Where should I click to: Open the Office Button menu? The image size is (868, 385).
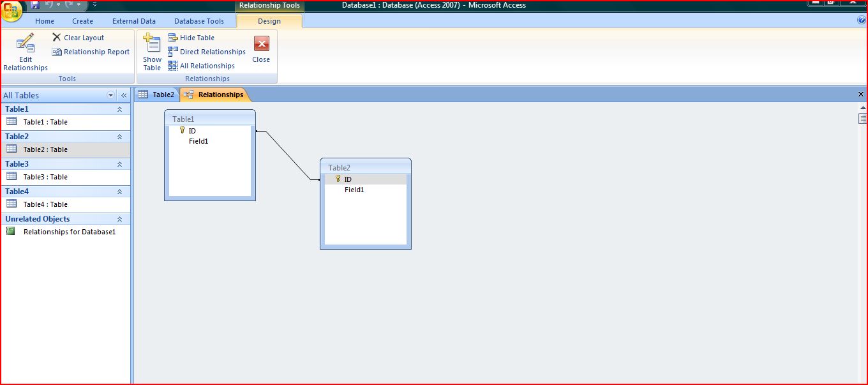click(x=12, y=10)
